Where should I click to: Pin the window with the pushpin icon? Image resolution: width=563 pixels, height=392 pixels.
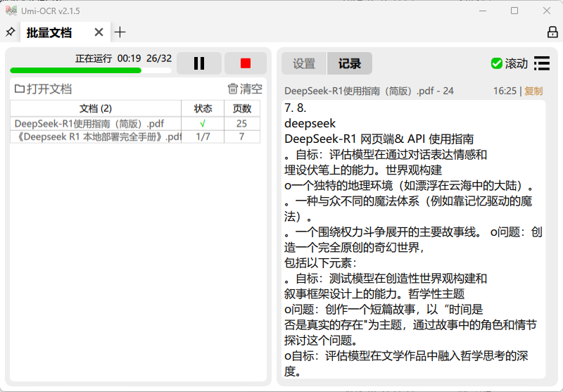pos(10,32)
